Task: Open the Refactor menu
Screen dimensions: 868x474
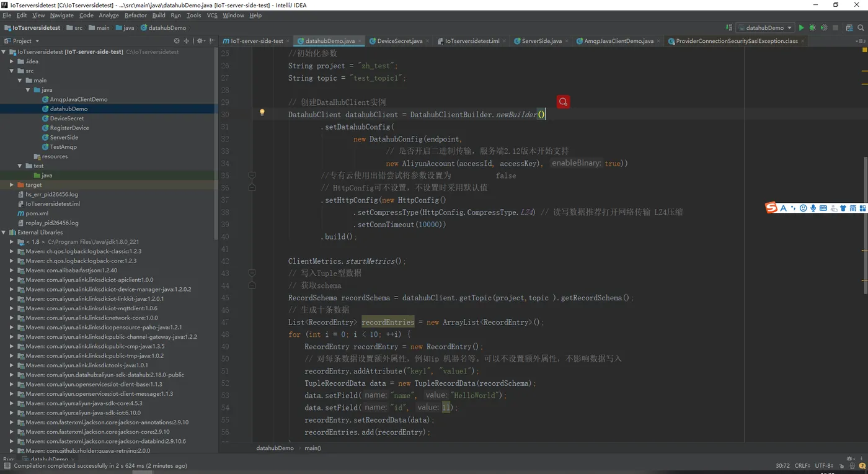Action: (135, 16)
